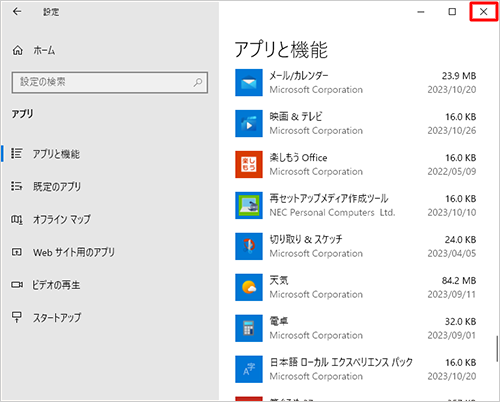Viewport: 500px width, 402px height.
Task: Click the 既定のアプリ icon
Action: tap(17, 186)
